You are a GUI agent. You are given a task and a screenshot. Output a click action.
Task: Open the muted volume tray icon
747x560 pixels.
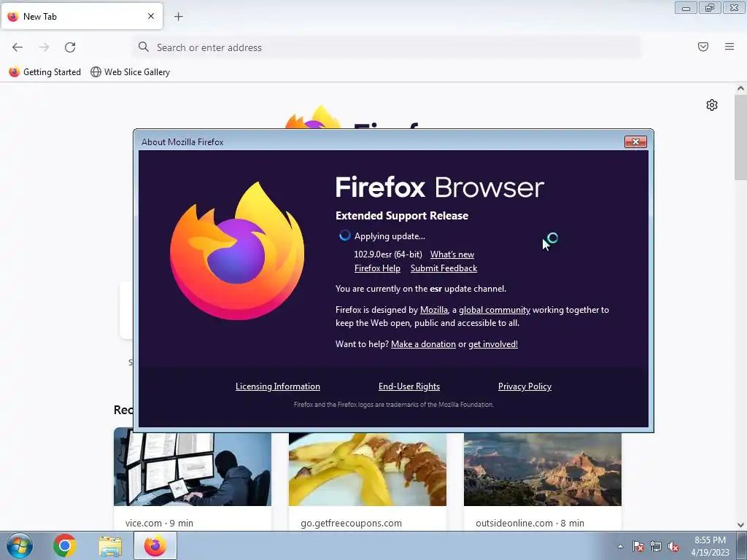click(x=673, y=546)
